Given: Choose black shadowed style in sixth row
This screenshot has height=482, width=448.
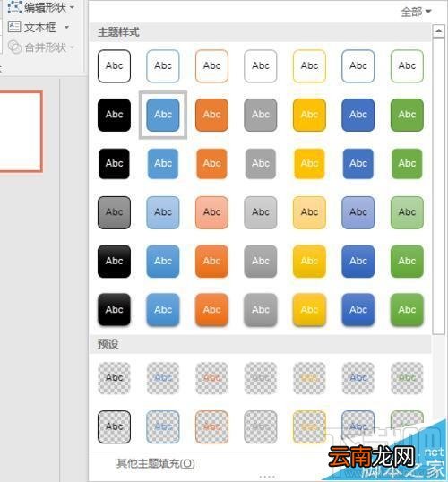Looking at the screenshot, I should coord(114,310).
